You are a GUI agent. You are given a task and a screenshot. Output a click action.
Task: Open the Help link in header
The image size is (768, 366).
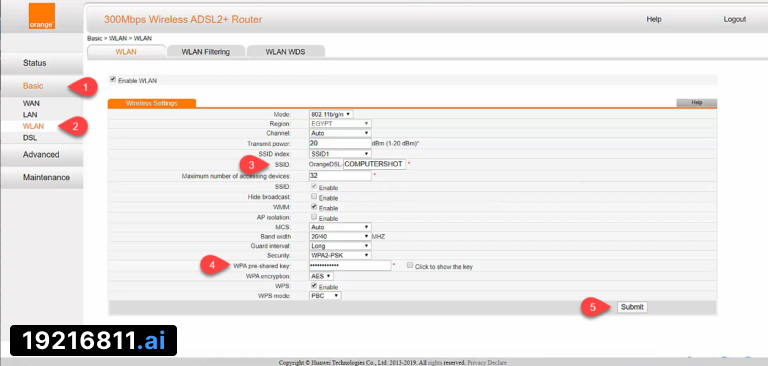point(654,19)
